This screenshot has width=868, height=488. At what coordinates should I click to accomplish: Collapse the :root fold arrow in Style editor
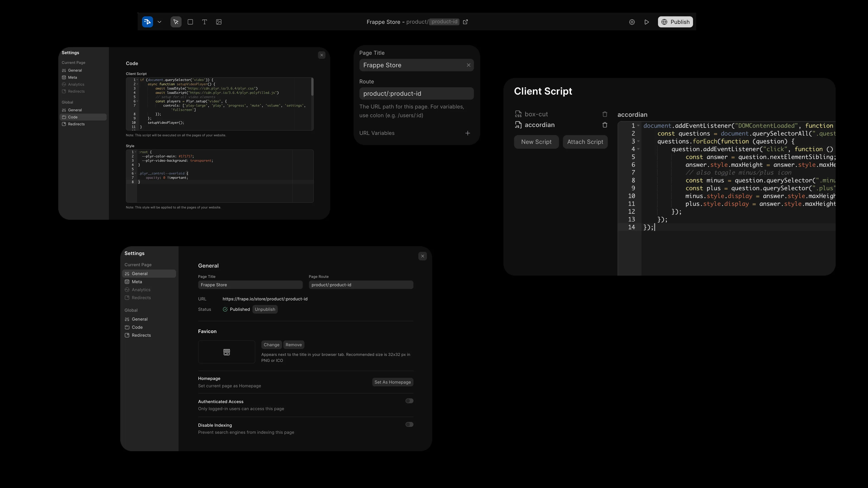[135, 152]
